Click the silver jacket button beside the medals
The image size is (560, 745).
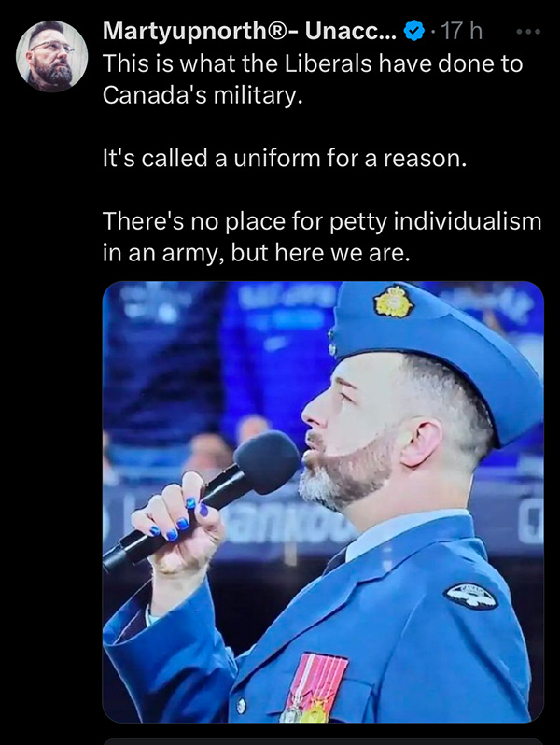242,705
